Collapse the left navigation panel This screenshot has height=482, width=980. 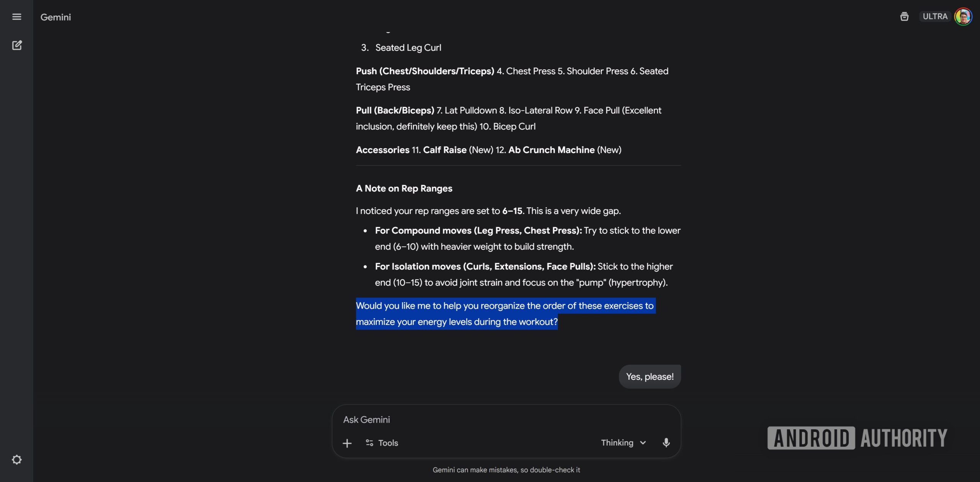[x=17, y=16]
